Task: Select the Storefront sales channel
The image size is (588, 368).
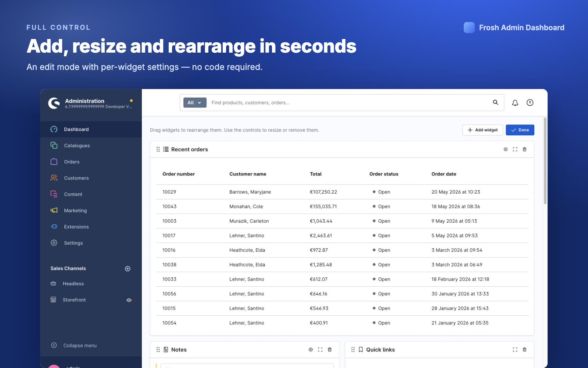Action: coord(74,300)
